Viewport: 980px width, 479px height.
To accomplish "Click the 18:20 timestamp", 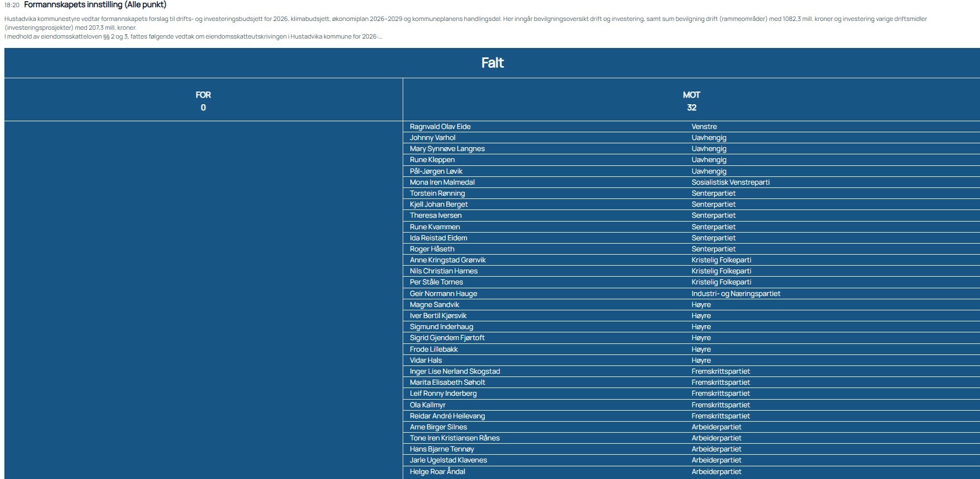I will pos(12,5).
